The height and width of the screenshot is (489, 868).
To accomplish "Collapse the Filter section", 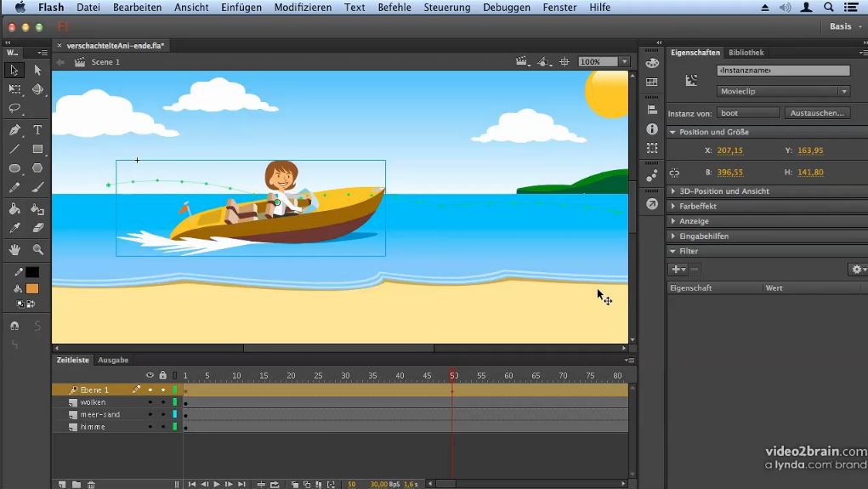I will (672, 251).
